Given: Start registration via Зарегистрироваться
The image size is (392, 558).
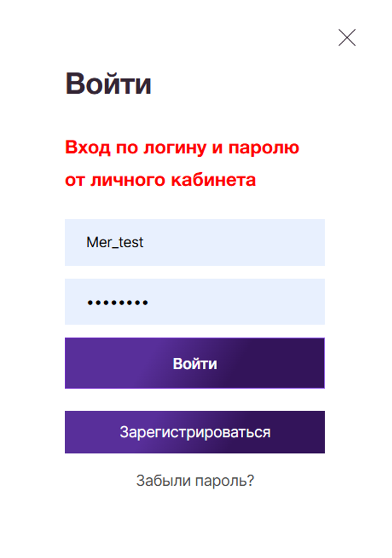Looking at the screenshot, I should (194, 432).
